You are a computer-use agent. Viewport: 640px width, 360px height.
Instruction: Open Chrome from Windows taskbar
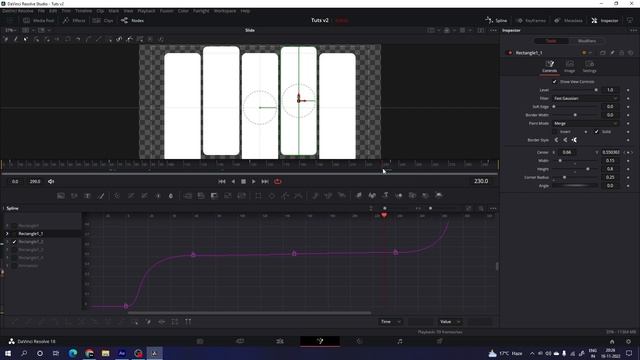[x=89, y=353]
